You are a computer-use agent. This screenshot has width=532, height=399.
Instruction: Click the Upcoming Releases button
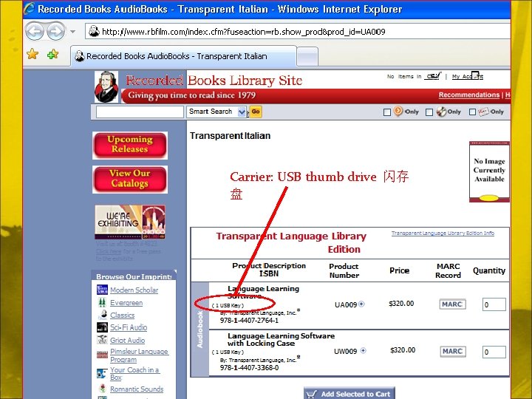(130, 145)
